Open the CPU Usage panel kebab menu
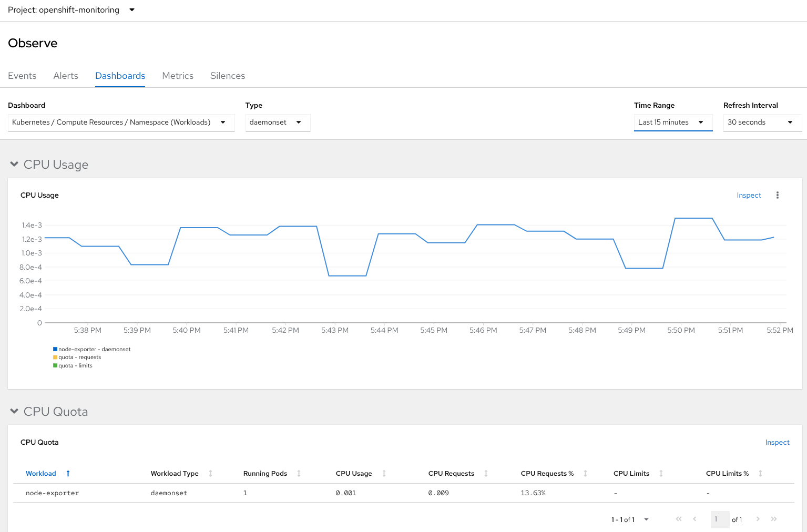 pos(777,195)
